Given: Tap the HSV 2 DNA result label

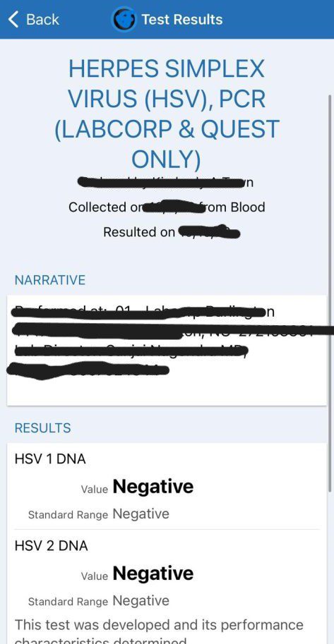Looking at the screenshot, I should [x=51, y=545].
